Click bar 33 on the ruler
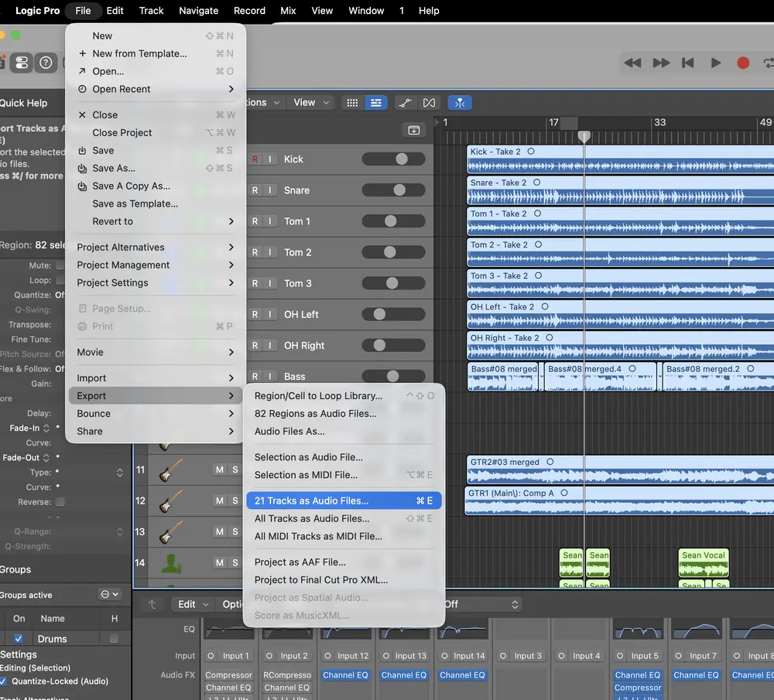This screenshot has width=774, height=700. (659, 122)
